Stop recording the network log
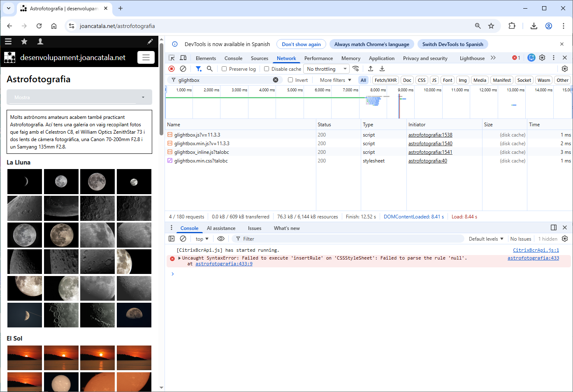 (x=172, y=69)
